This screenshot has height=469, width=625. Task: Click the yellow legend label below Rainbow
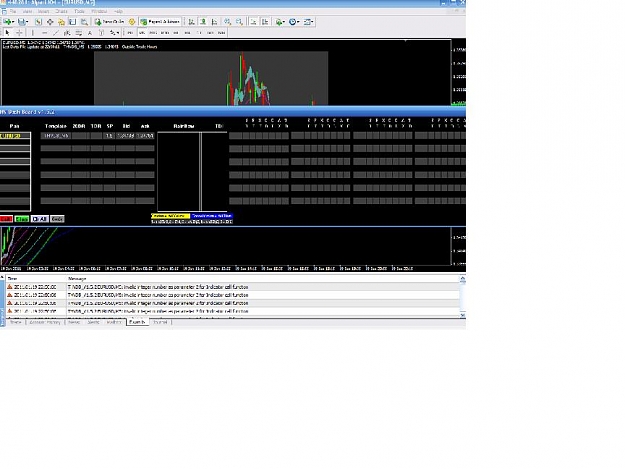click(x=170, y=216)
